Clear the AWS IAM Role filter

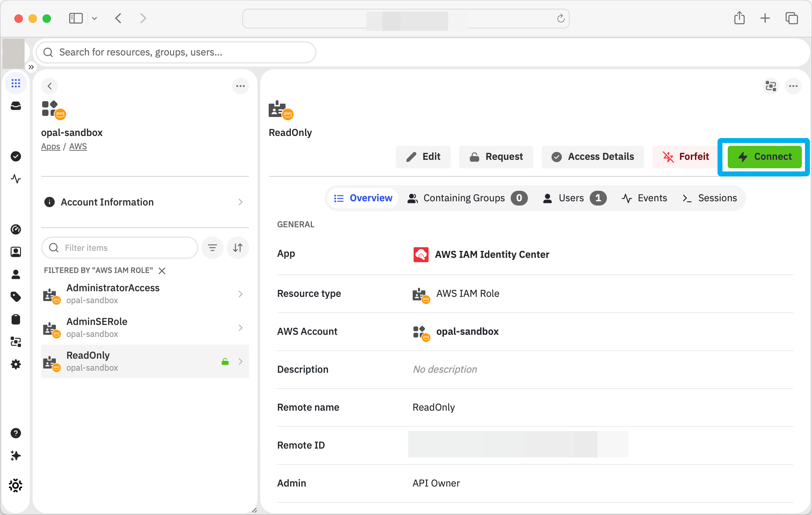[x=162, y=270]
